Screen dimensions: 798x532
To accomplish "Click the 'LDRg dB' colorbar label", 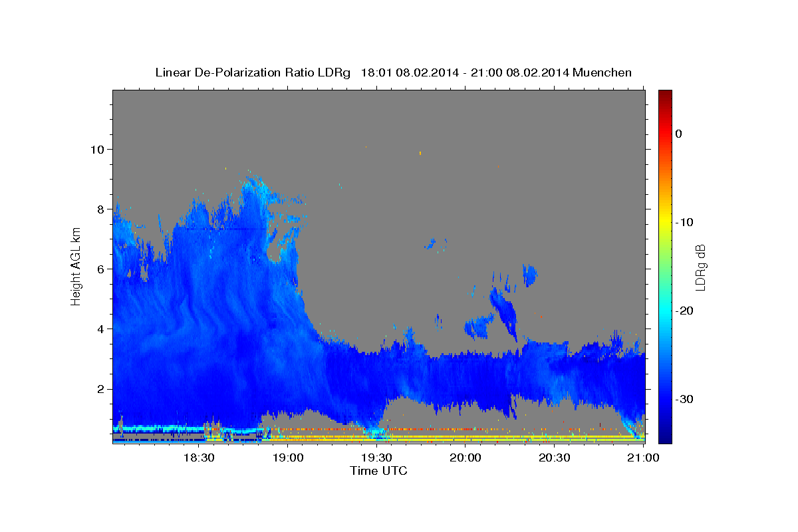I will (x=700, y=267).
